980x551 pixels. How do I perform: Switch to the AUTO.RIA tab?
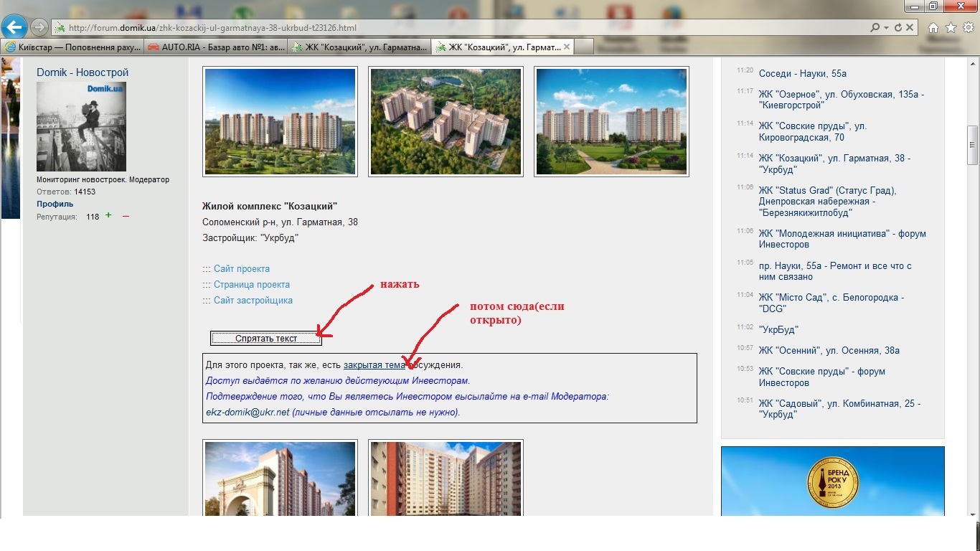[x=216, y=47]
